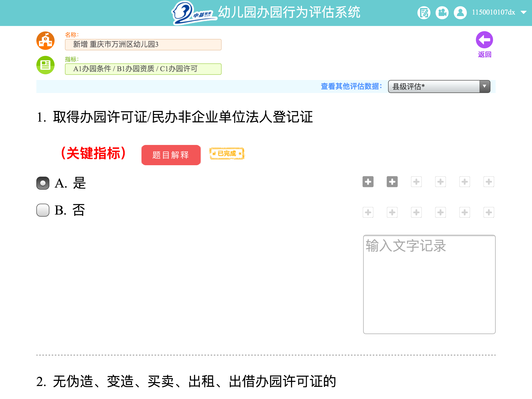
Task: Click fifth plus attachment icon in row B
Action: (x=465, y=212)
